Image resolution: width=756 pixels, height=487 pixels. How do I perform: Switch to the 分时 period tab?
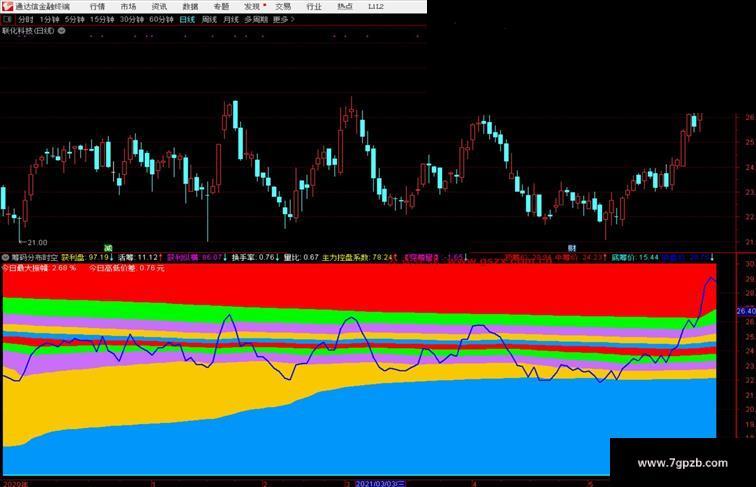pos(26,20)
